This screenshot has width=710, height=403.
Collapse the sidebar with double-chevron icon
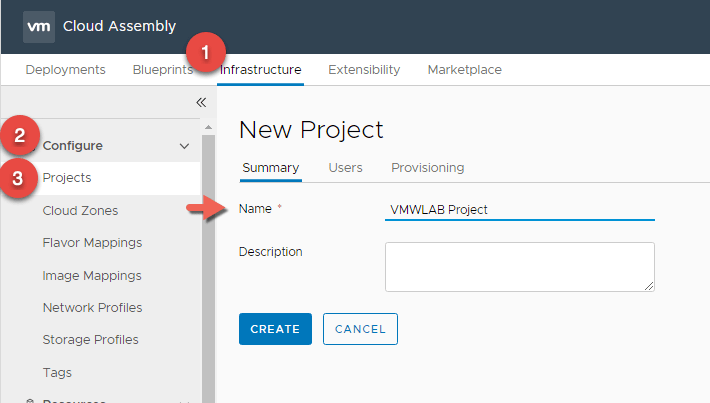(x=200, y=102)
